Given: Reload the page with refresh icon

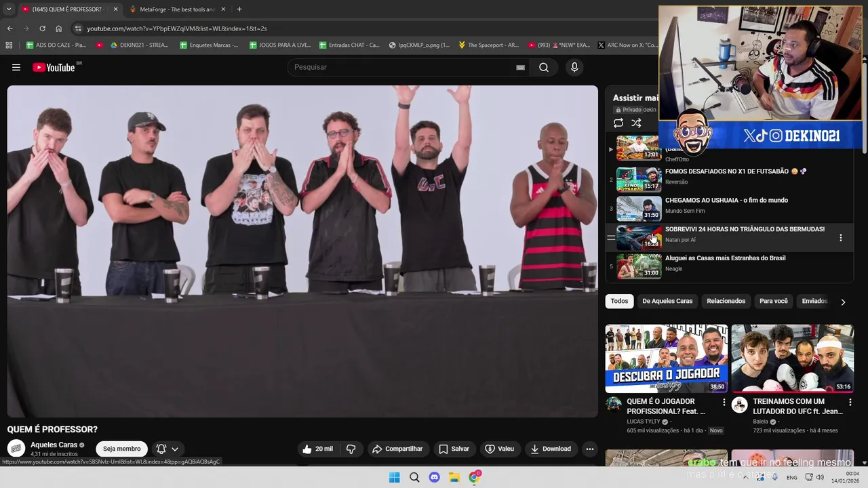Looking at the screenshot, I should (42, 28).
